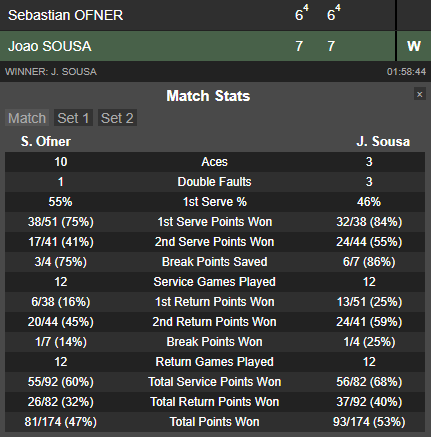Open the Set 1 stats tab
Screen dimensions: 431x437
click(x=73, y=118)
